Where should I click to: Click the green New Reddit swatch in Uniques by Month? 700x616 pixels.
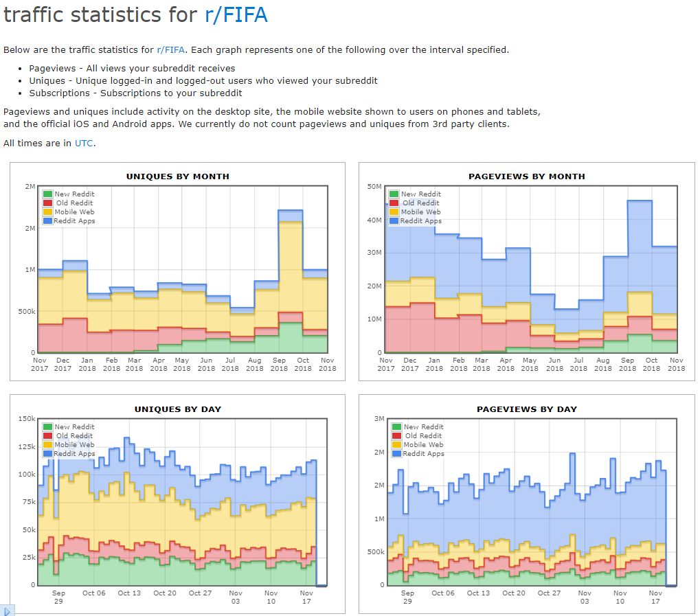48,194
